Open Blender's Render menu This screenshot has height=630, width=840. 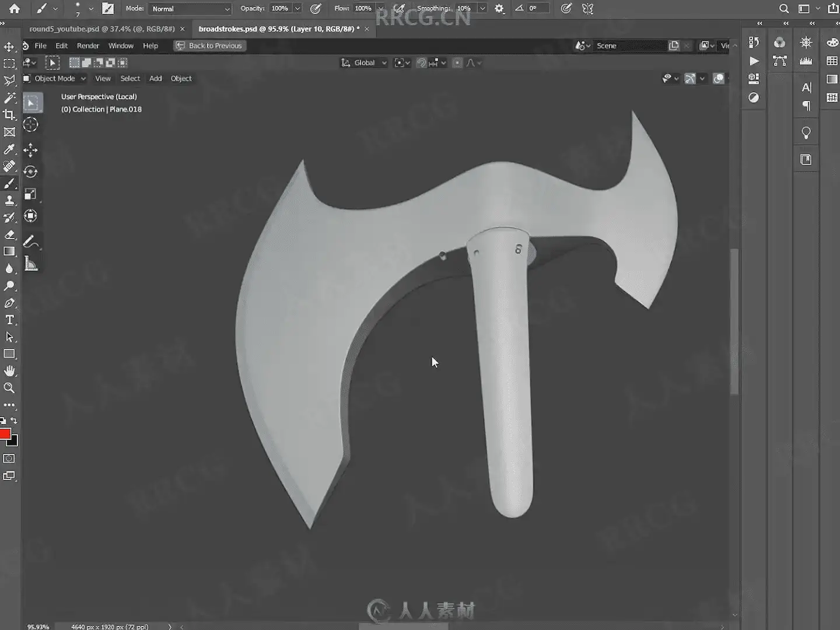(88, 45)
